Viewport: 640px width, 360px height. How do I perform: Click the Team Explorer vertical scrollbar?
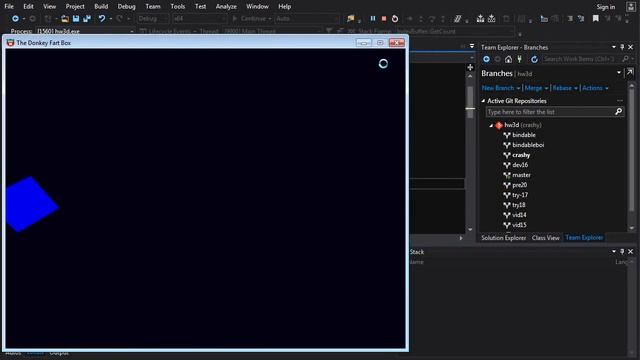(x=631, y=156)
